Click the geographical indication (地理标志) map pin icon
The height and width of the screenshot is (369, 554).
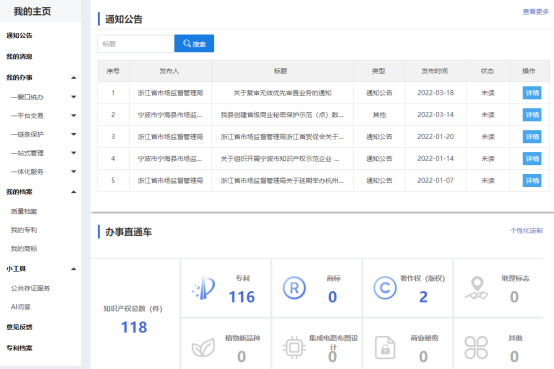tap(476, 288)
